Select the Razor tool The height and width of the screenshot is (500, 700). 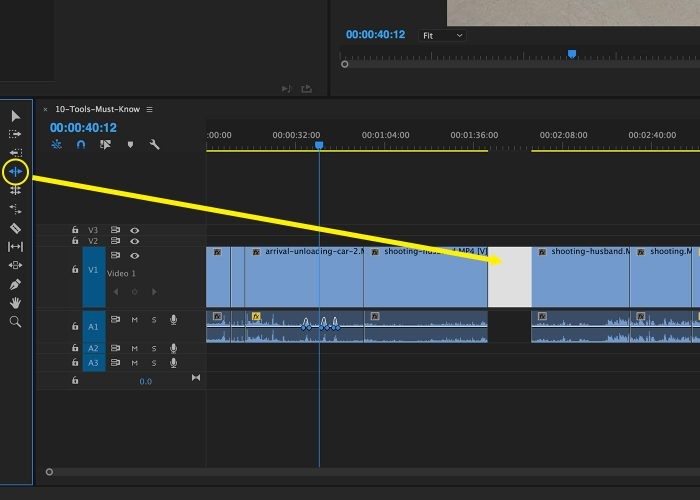point(16,228)
